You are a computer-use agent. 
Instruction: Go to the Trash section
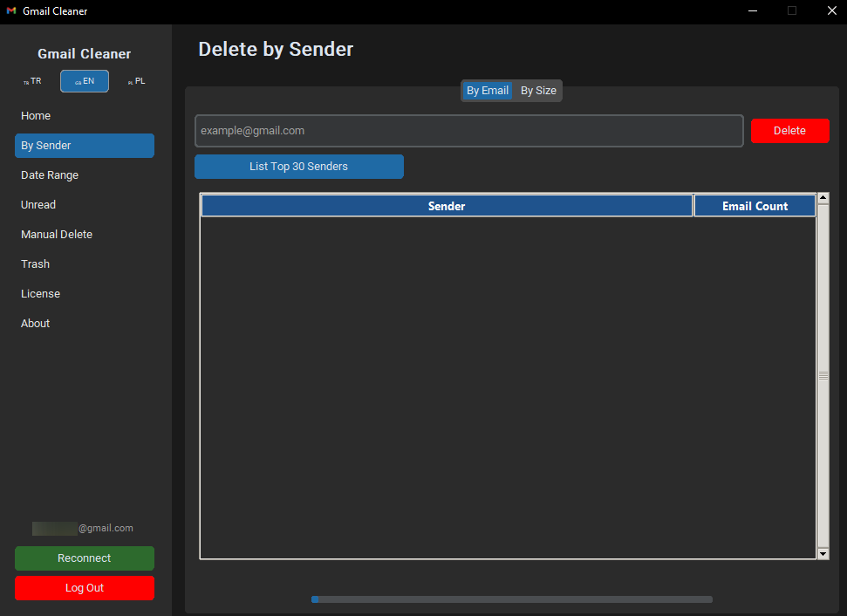(85, 264)
